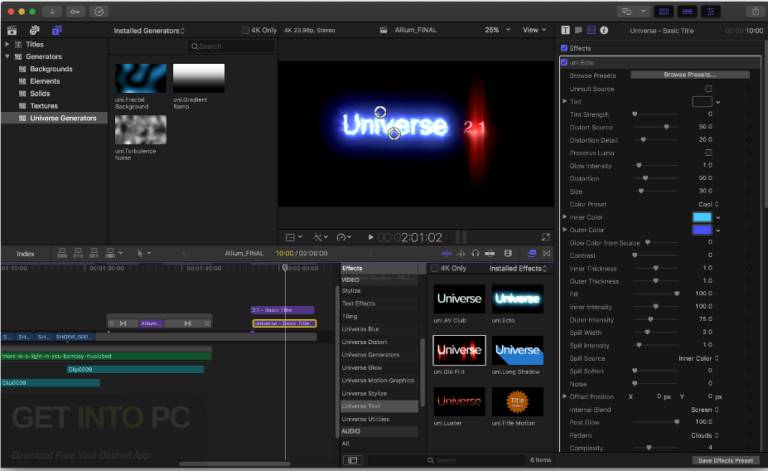768x471 pixels.
Task: Click the timeline index layout icon at bottom
Action: pos(353,460)
